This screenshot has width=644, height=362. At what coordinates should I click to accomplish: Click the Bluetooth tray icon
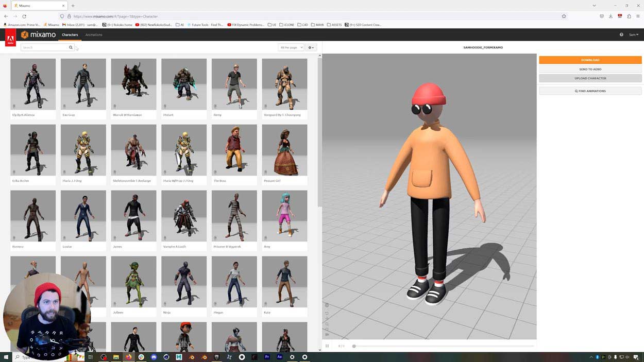(x=597, y=357)
